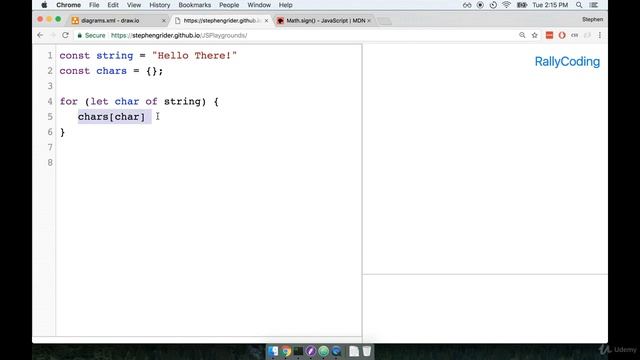Screen dimensions: 640x360
Task: Click the 'for (let char of string)' line
Action: [x=139, y=102]
